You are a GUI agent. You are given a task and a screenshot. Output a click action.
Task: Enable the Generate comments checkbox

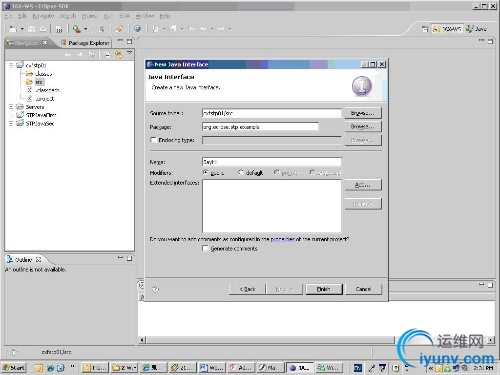205,248
